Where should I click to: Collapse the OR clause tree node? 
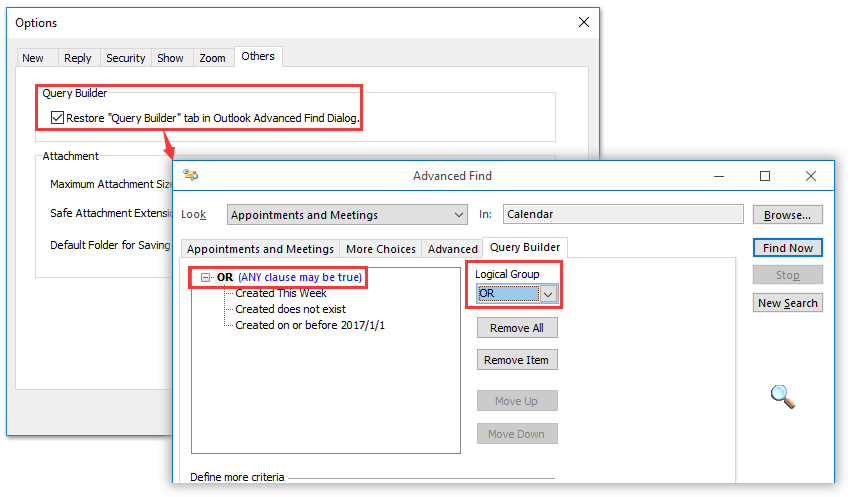(205, 277)
